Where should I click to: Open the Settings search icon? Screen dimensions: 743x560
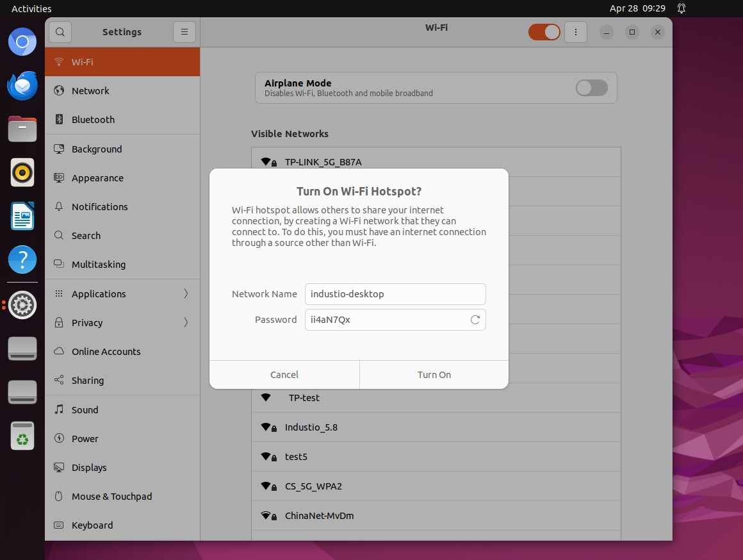tap(60, 31)
